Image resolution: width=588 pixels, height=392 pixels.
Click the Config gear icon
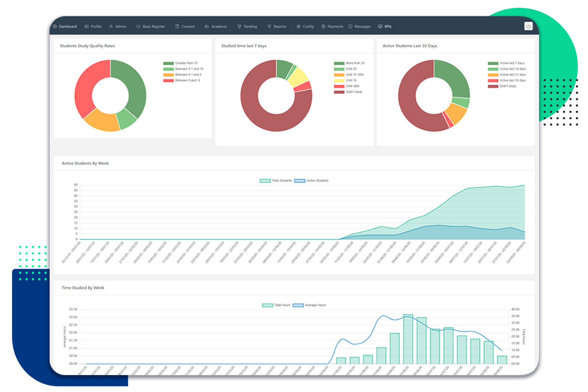click(298, 26)
